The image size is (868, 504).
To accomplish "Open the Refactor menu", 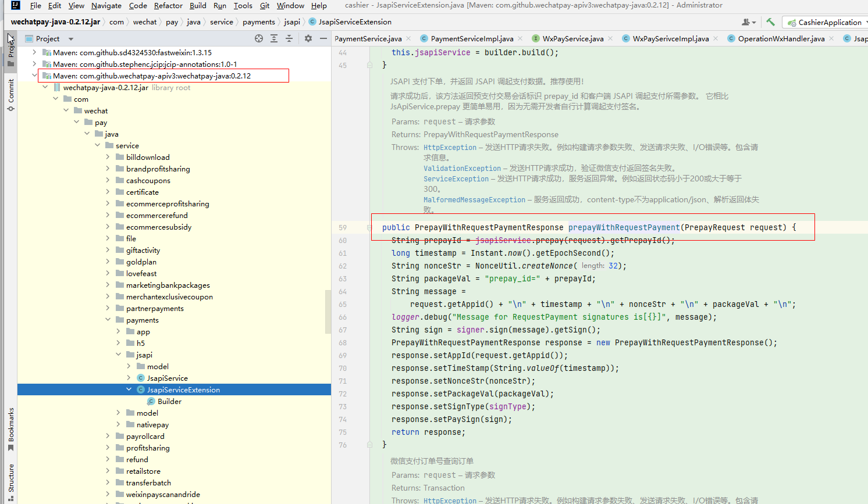I will [x=168, y=5].
